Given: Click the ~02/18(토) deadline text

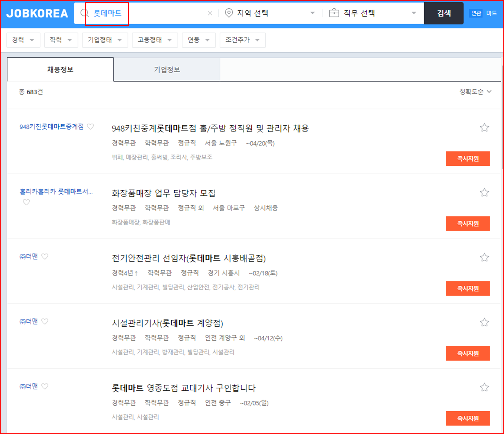Looking at the screenshot, I should [263, 273].
